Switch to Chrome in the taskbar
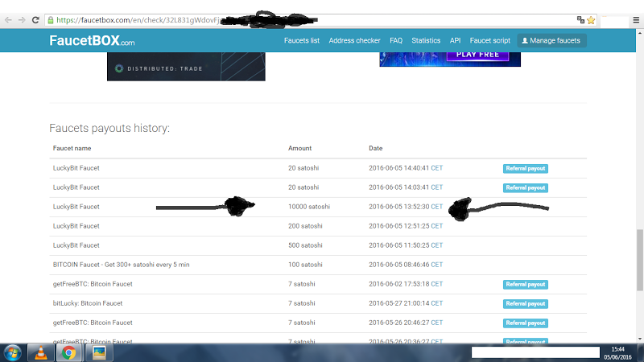Screen dimensions: 644x362 click(69, 352)
